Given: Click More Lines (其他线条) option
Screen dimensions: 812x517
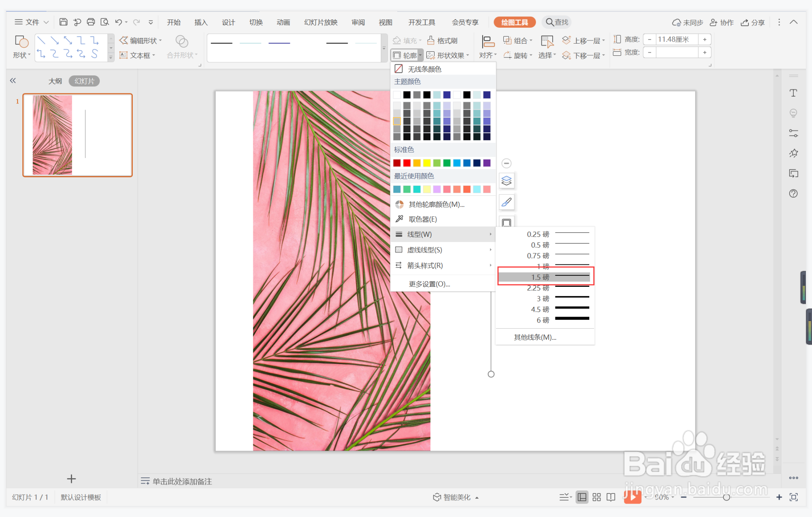Looking at the screenshot, I should pyautogui.click(x=535, y=337).
